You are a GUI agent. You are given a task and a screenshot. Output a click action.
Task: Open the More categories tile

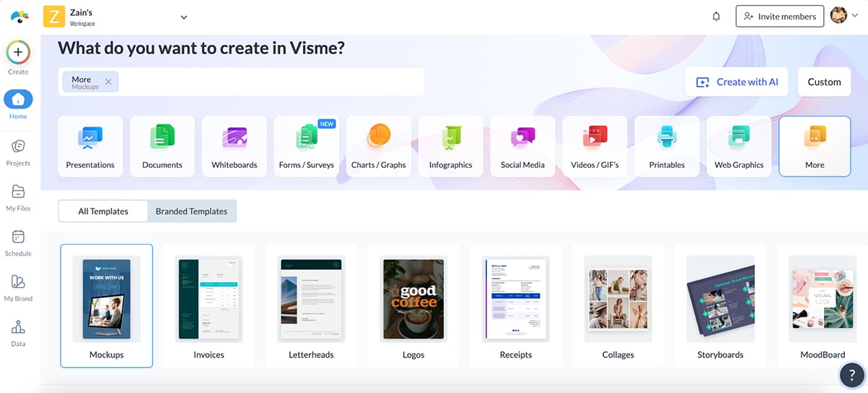(814, 146)
